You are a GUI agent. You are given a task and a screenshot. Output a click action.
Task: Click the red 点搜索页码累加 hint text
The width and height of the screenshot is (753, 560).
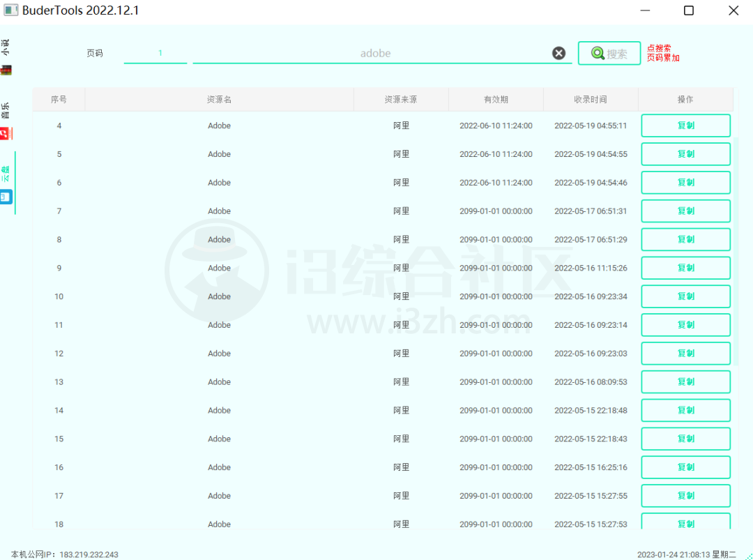click(663, 53)
